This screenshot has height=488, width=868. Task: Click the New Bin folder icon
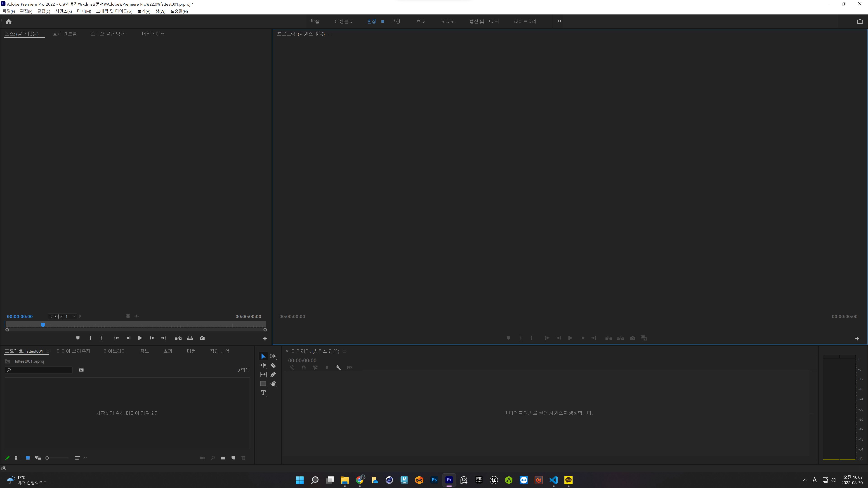[223, 458]
